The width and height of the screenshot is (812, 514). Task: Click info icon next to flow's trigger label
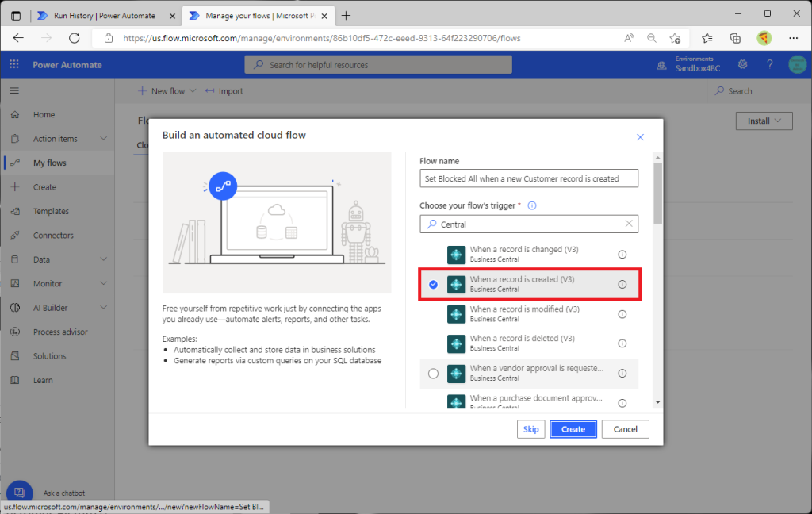[x=532, y=205]
